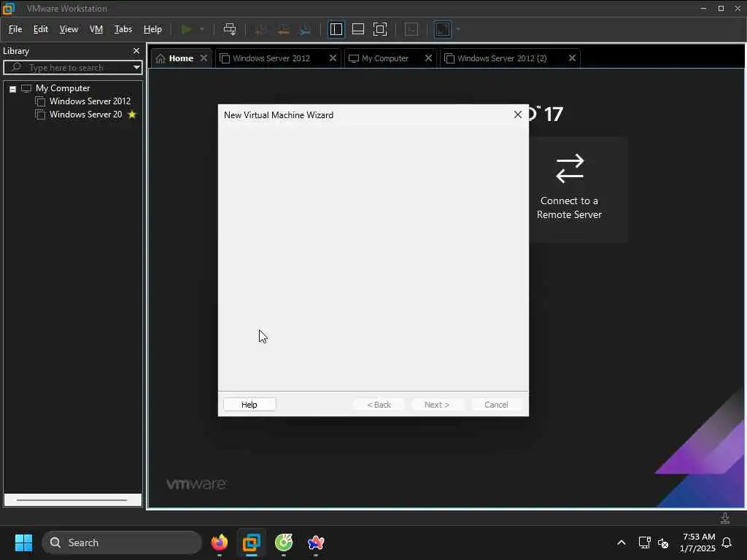This screenshot has height=560, width=747.
Task: Click the red and blue taskbar app icon
Action: pos(316,542)
